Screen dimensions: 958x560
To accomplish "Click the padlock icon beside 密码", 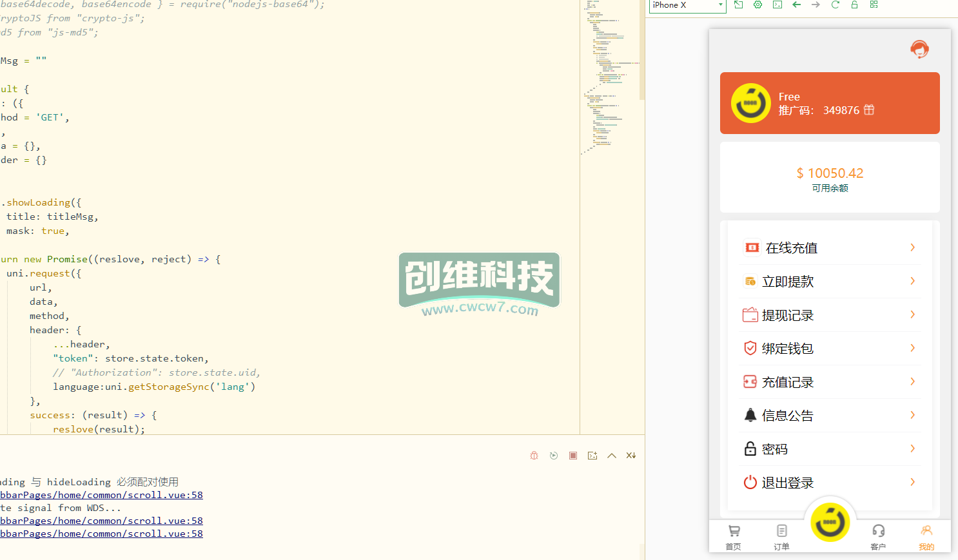I will tap(750, 449).
